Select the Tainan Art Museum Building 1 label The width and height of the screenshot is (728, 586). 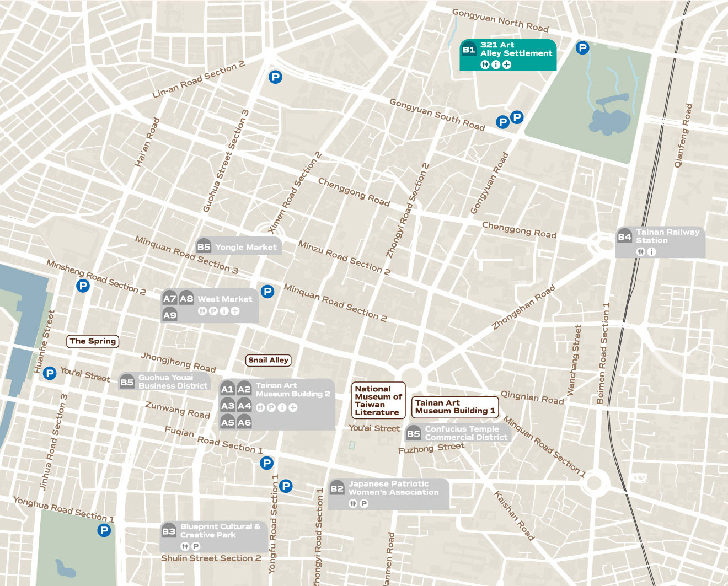click(x=455, y=407)
